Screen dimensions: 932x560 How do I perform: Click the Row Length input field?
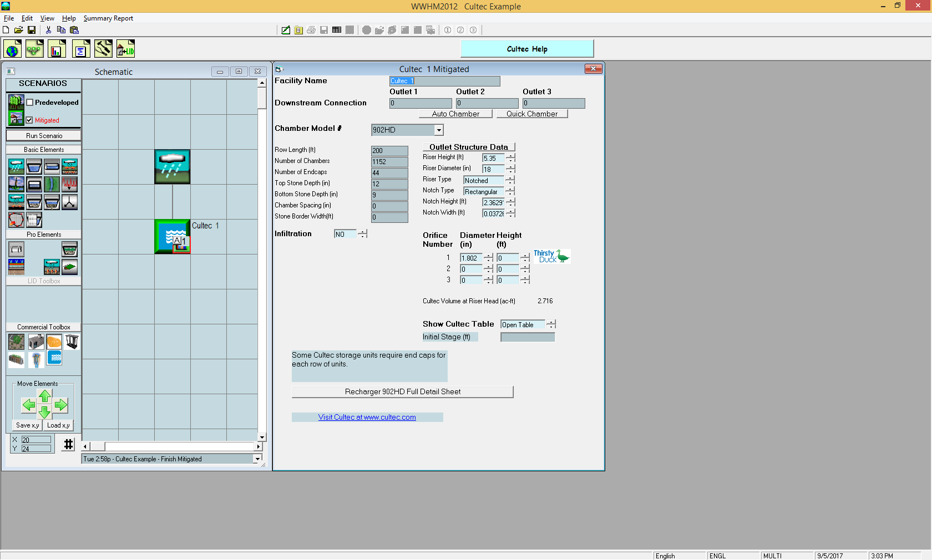click(389, 151)
